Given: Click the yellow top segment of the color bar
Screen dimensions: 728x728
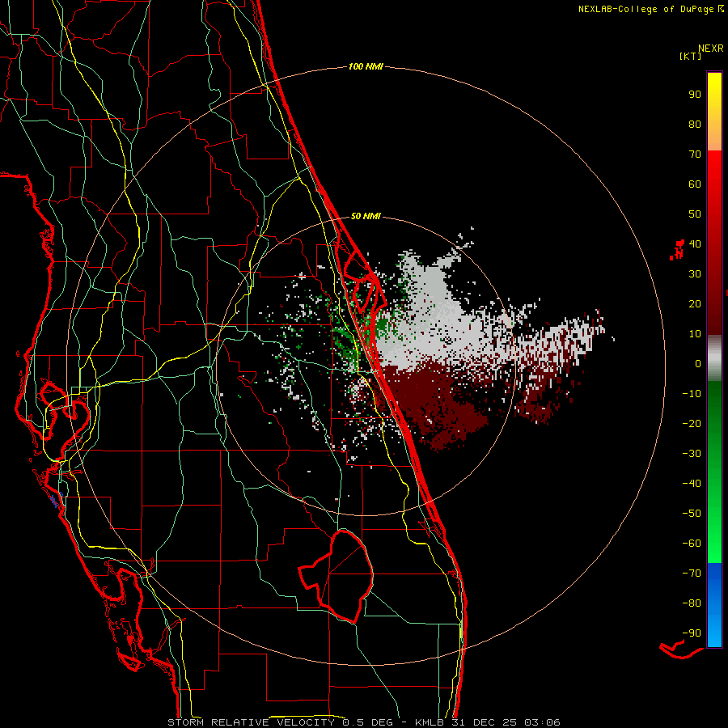Looking at the screenshot, I should click(714, 112).
